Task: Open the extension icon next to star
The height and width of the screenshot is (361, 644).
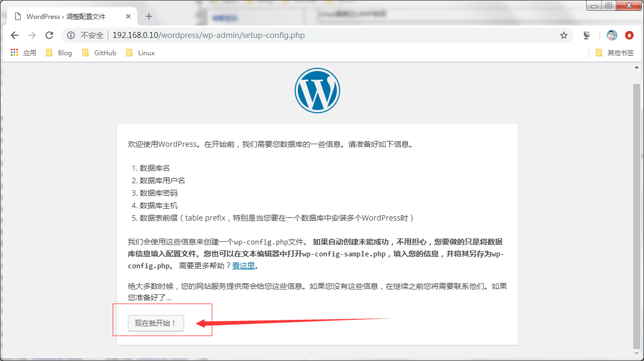Action: tap(587, 35)
